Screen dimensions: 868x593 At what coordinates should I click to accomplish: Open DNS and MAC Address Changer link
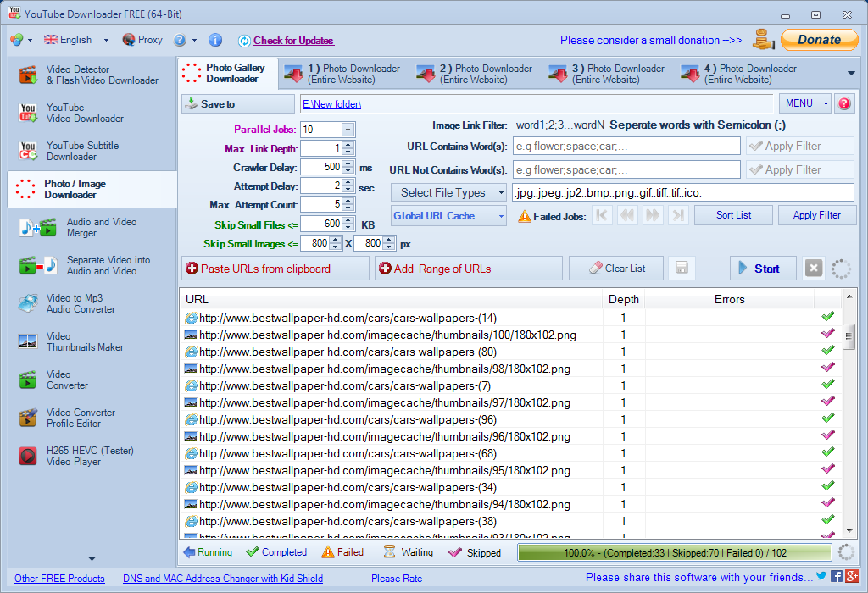click(x=223, y=578)
